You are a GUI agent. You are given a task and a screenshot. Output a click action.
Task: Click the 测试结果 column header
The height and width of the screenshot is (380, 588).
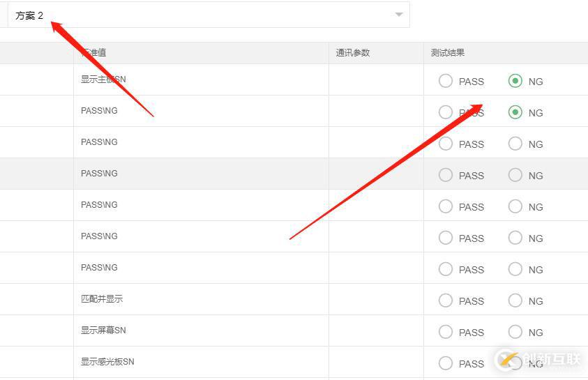[448, 53]
